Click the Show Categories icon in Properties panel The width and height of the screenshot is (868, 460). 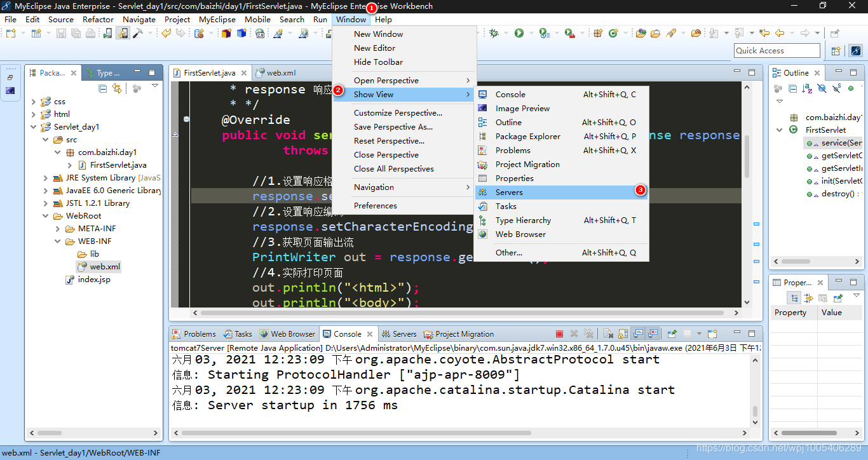click(x=794, y=297)
